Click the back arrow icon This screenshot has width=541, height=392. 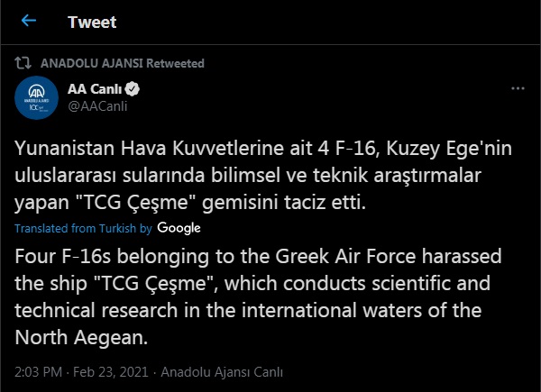click(28, 20)
